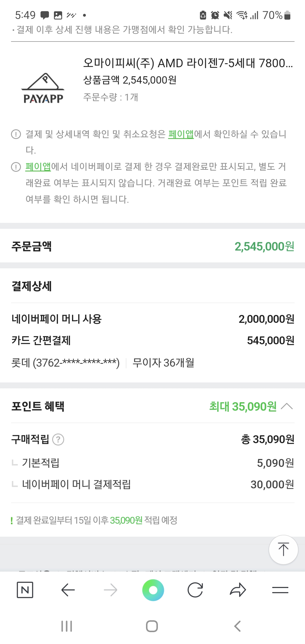The width and height of the screenshot is (305, 644).
Task: Collapse the 포인트 혜택 section chevron
Action: tap(287, 406)
